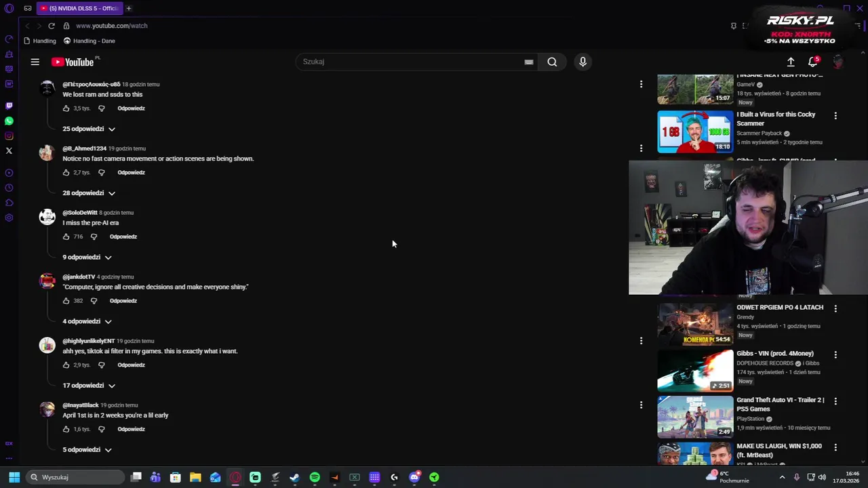Screen dimensions: 868x488
Task: Open a new browser tab with plus
Action: [x=128, y=8]
